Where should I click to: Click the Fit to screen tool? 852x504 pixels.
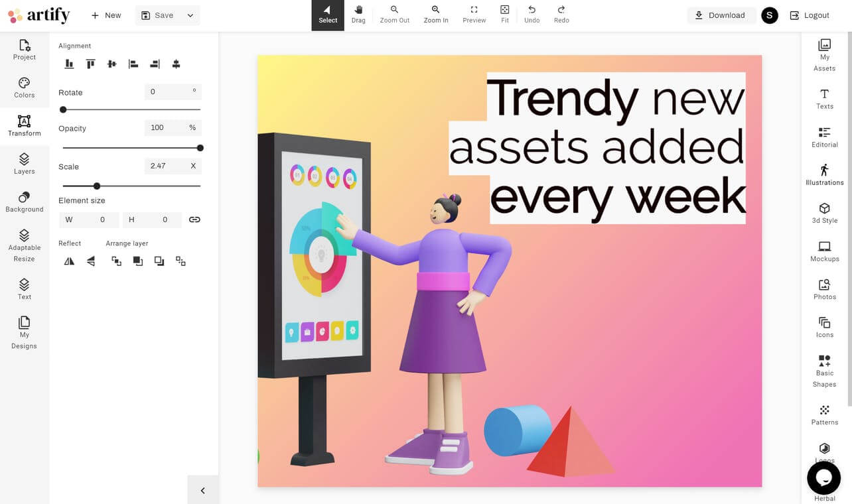click(505, 15)
